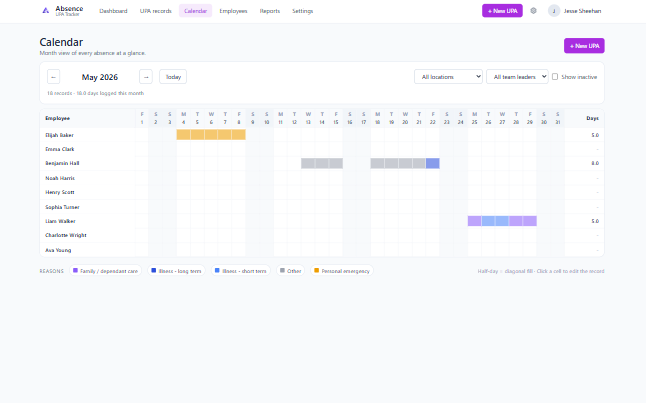Screen dimensions: 646x403
Task: Click the records logged this month summary
Action: tap(96, 93)
